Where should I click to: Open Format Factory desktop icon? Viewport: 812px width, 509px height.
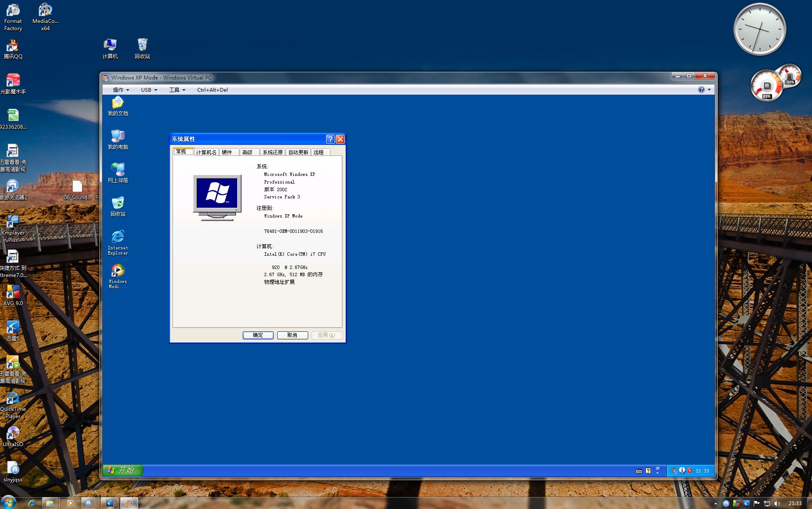pyautogui.click(x=13, y=17)
